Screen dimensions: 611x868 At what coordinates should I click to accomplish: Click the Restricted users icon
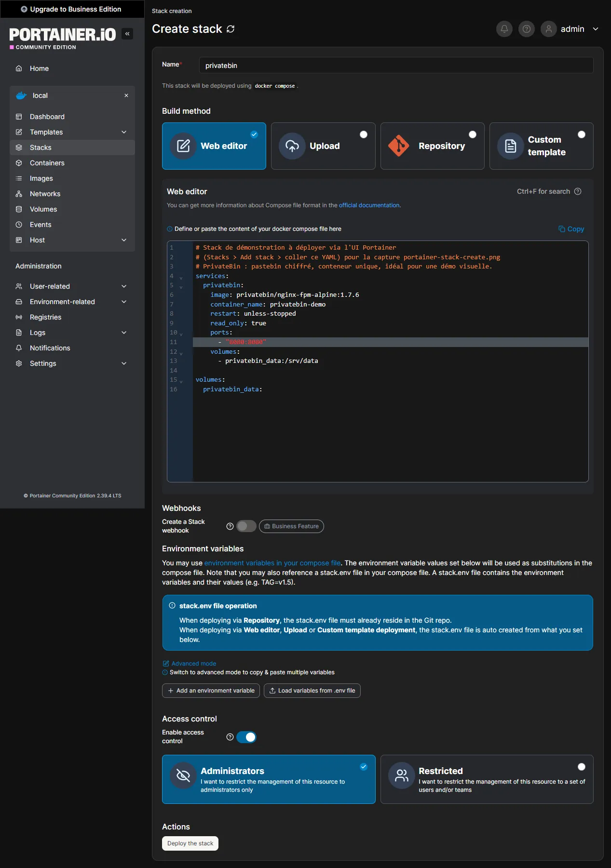tap(402, 775)
